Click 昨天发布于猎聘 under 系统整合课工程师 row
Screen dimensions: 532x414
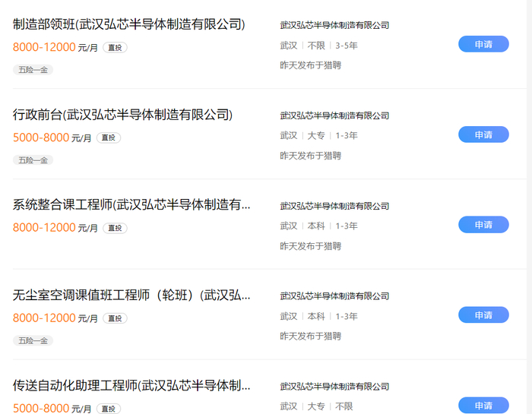coord(310,246)
